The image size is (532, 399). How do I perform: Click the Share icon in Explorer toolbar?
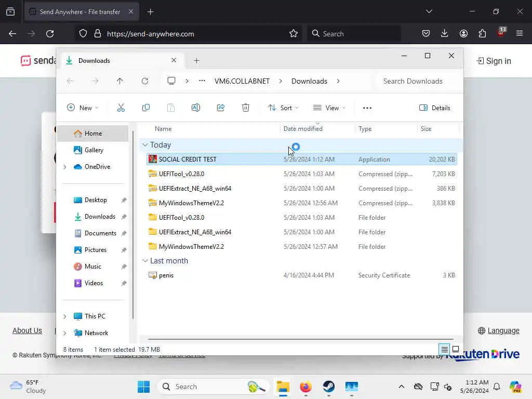220,108
